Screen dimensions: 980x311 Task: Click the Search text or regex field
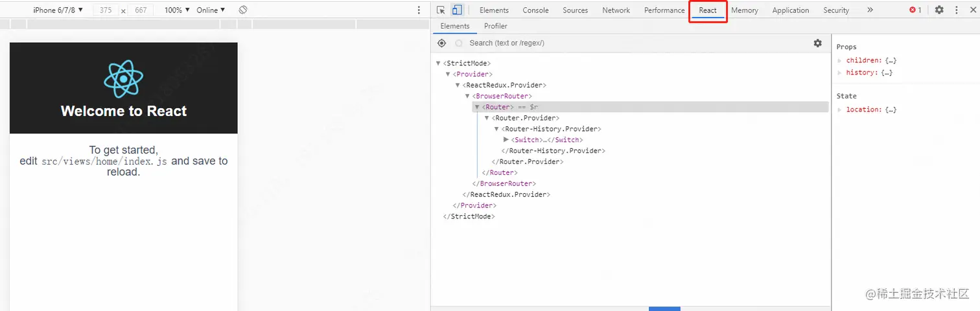[x=635, y=43]
